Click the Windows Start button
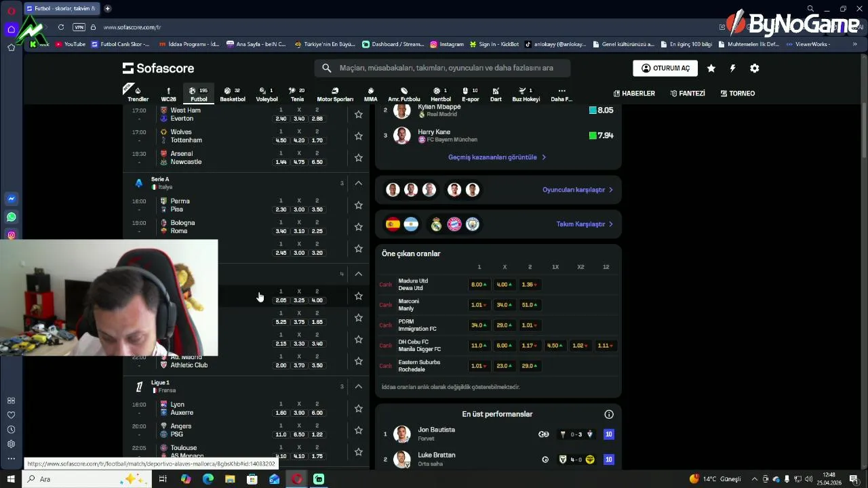Viewport: 868px width, 488px height. (11, 479)
